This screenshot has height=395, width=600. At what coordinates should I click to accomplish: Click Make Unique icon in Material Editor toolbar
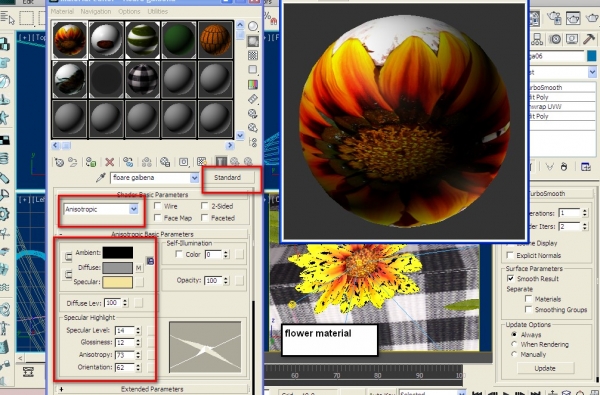[147, 162]
